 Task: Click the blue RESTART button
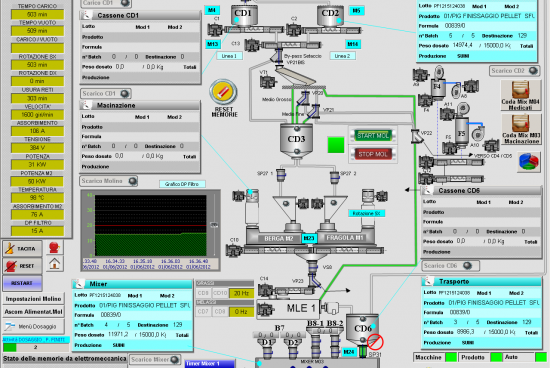(x=22, y=283)
